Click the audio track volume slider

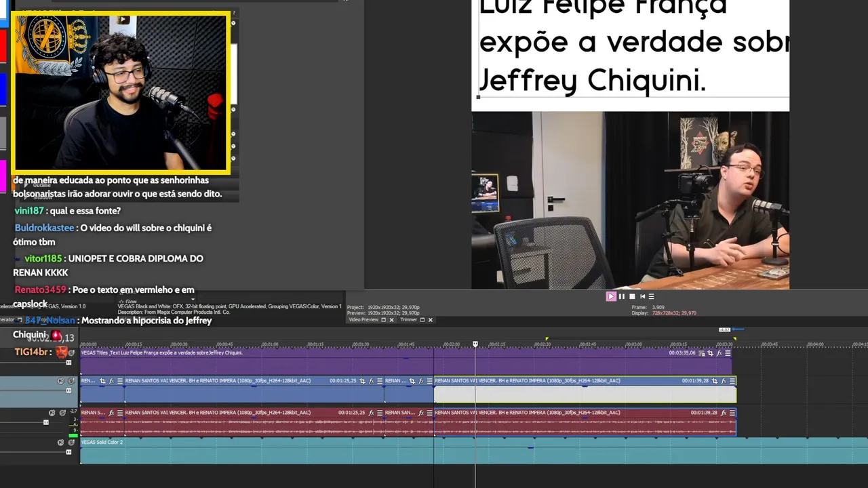[x=46, y=422]
